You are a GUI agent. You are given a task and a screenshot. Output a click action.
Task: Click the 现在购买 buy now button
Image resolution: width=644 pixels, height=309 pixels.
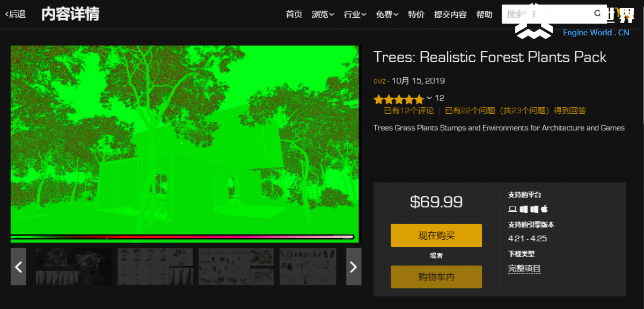point(436,236)
